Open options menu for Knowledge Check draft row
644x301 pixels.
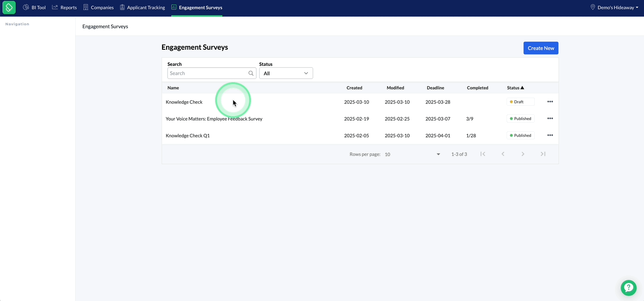(550, 102)
